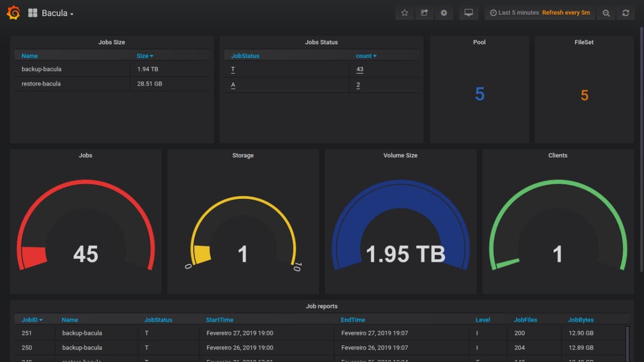
Task: Click the dashboard grid icon beside Bacula
Action: click(x=33, y=13)
